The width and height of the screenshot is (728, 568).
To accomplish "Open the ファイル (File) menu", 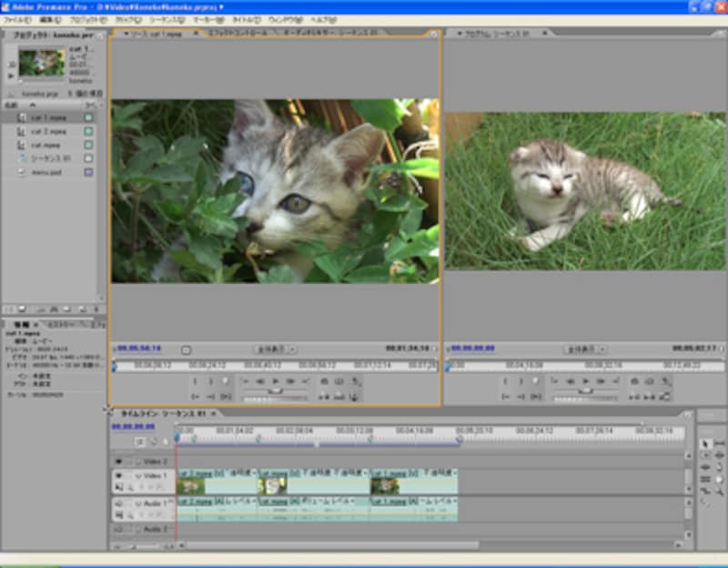I will [x=17, y=19].
